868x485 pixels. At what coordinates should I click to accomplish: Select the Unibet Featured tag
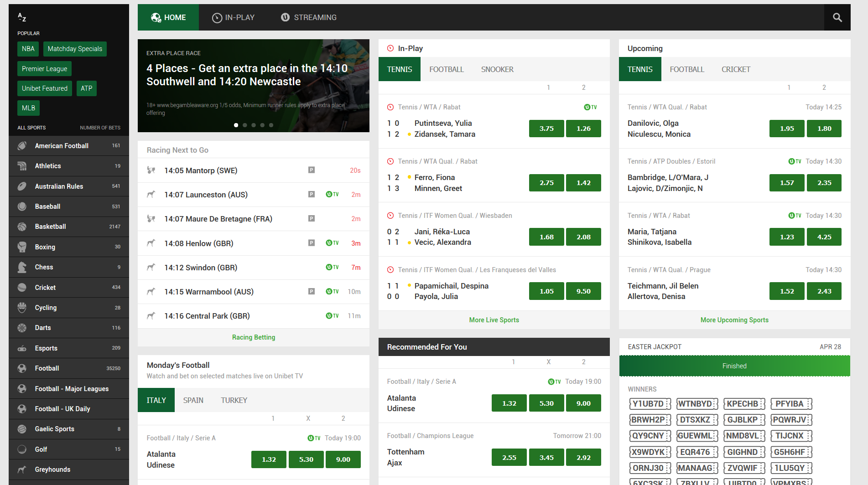[44, 88]
